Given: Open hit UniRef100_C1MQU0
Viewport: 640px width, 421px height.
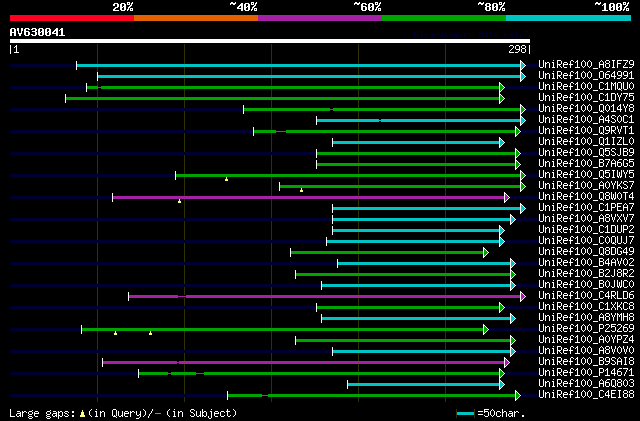Looking at the screenshot, I should [x=586, y=86].
